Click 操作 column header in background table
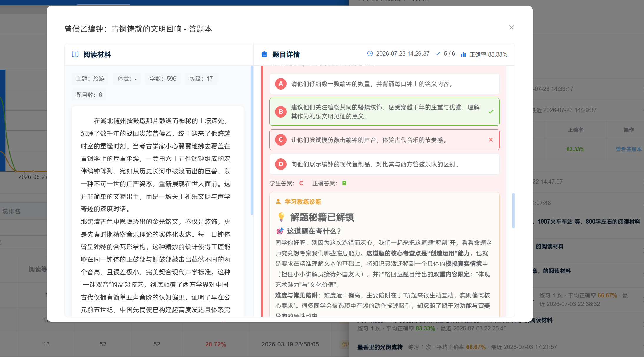644x357 pixels. (x=629, y=130)
